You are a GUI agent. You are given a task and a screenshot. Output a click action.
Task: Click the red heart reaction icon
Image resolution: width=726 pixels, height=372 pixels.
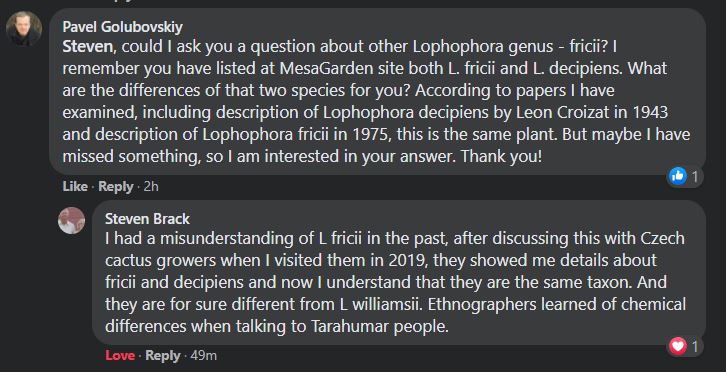(x=678, y=346)
